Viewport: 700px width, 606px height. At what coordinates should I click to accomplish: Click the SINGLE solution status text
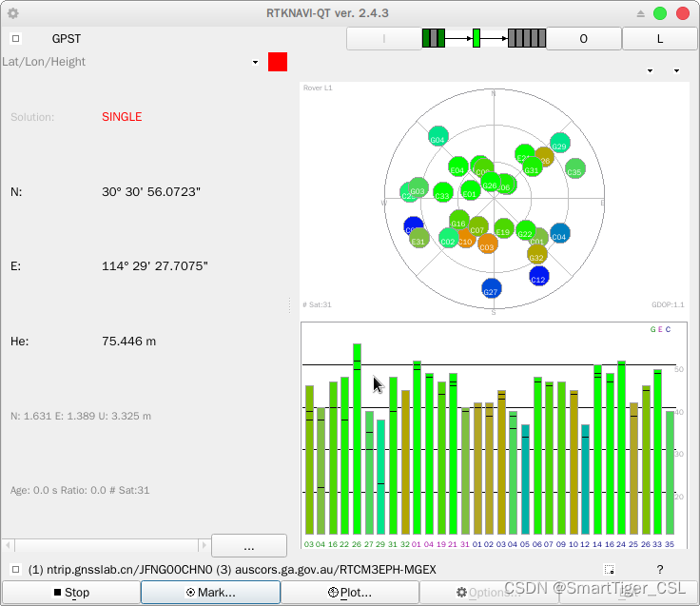click(122, 117)
